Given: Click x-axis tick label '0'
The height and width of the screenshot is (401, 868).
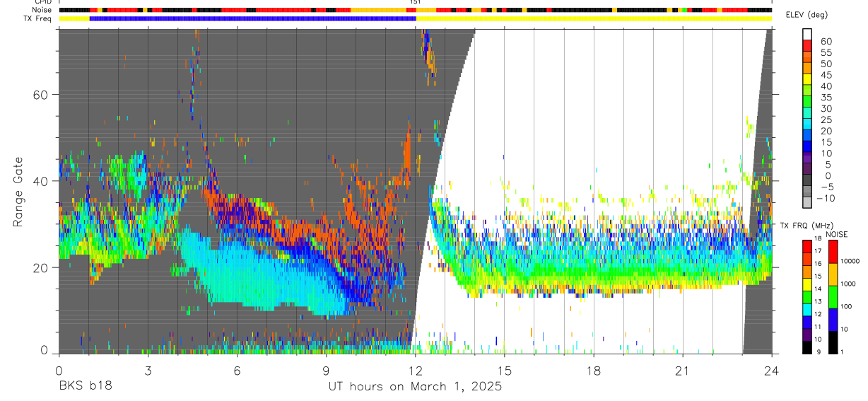Looking at the screenshot, I should point(59,371).
